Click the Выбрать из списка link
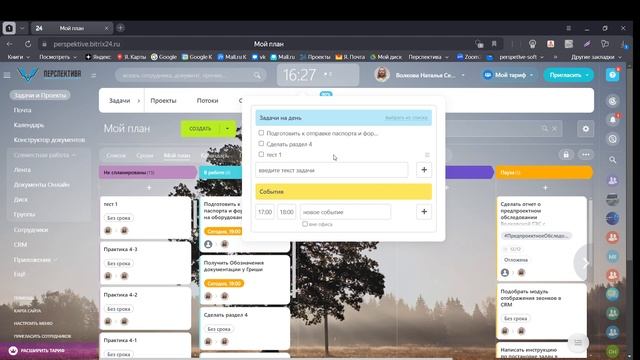This screenshot has width=640, height=360. 406,118
